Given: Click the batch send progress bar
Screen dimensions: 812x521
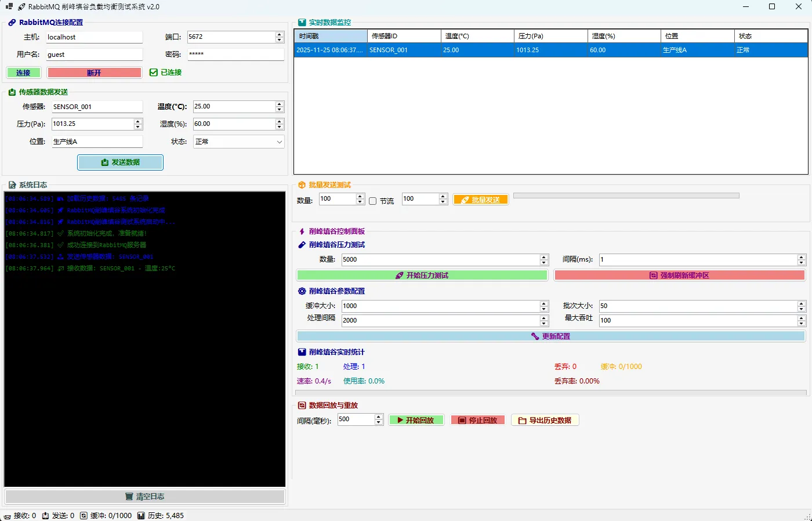Looking at the screenshot, I should pos(626,196).
